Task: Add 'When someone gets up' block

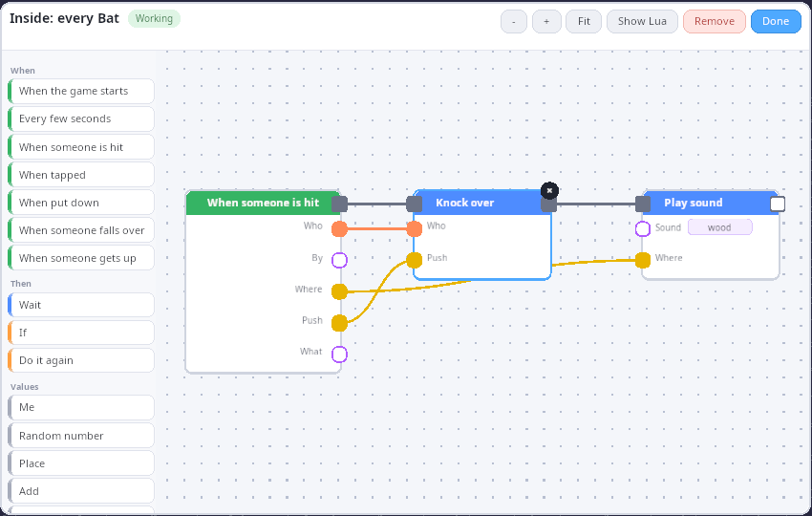Action: click(81, 258)
